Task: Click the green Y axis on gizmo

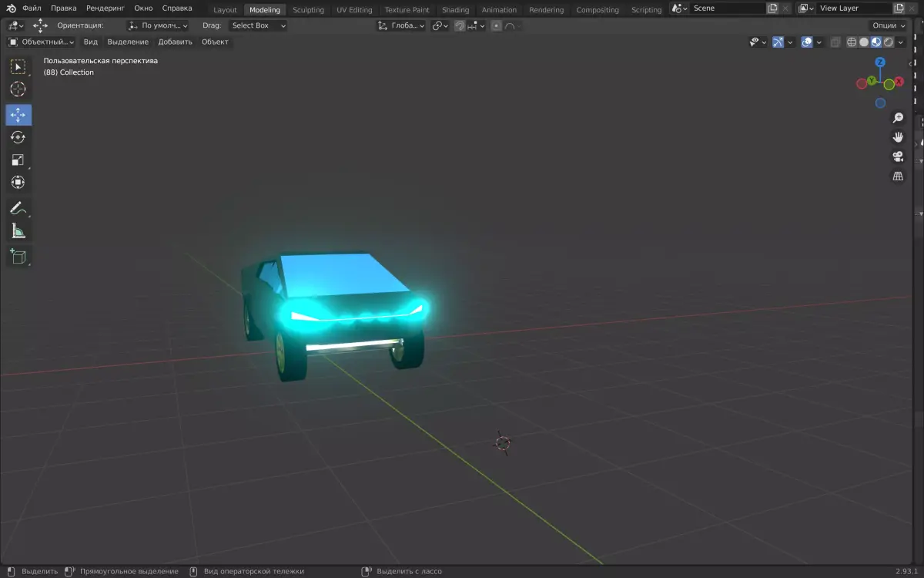Action: (872, 80)
